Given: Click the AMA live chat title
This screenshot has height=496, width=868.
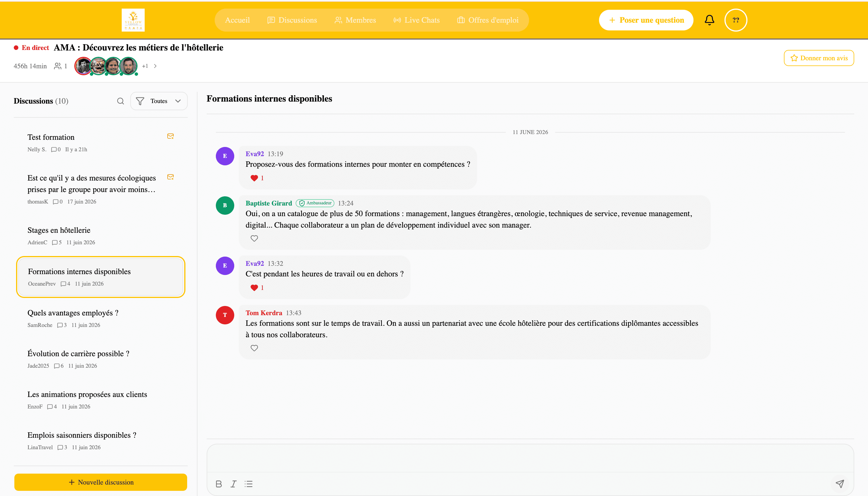Looking at the screenshot, I should (x=139, y=48).
